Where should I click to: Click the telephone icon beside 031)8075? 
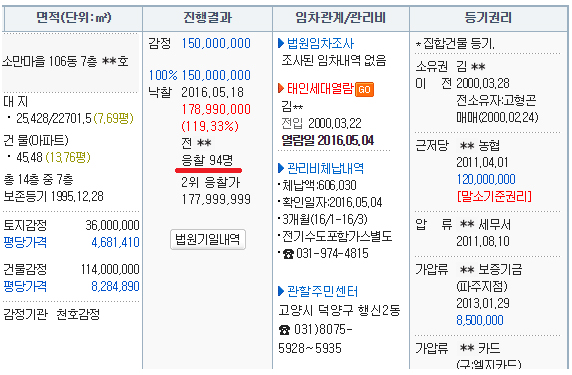285,330
